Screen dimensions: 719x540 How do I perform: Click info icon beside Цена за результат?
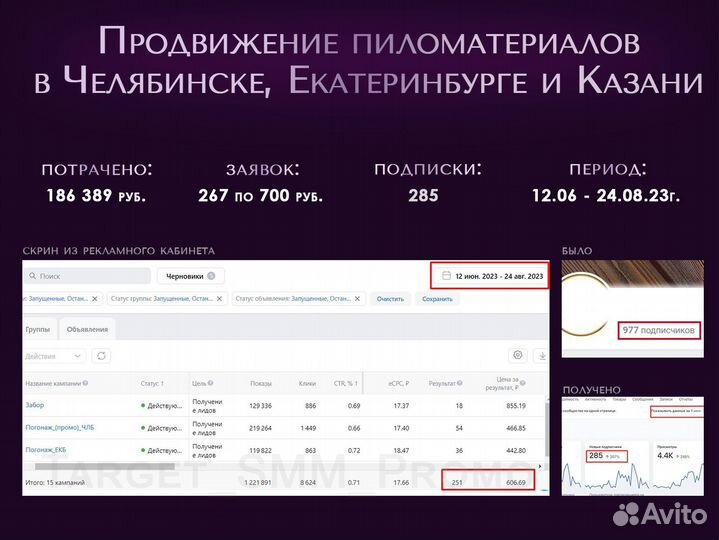point(523,383)
